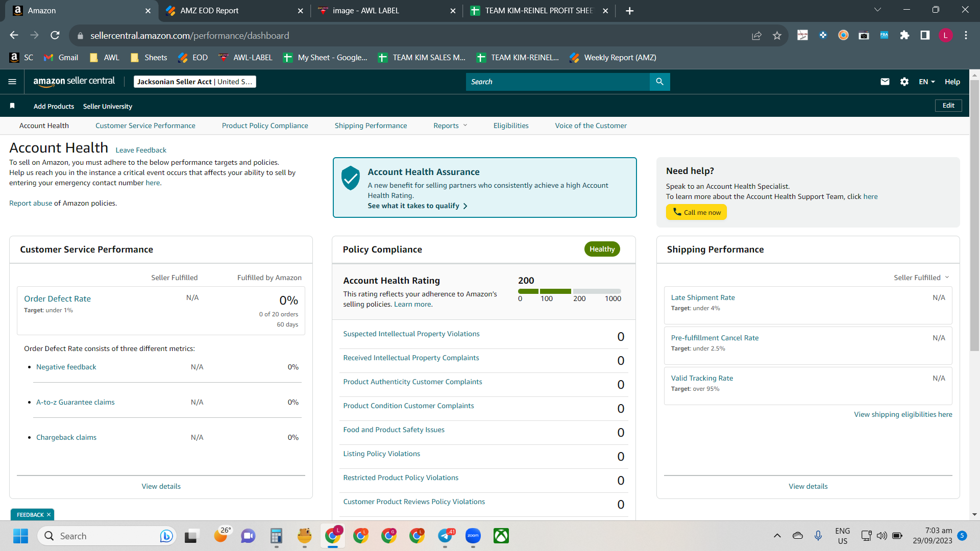Open the Shipping Performance menu item
The height and width of the screenshot is (551, 980).
pyautogui.click(x=371, y=126)
